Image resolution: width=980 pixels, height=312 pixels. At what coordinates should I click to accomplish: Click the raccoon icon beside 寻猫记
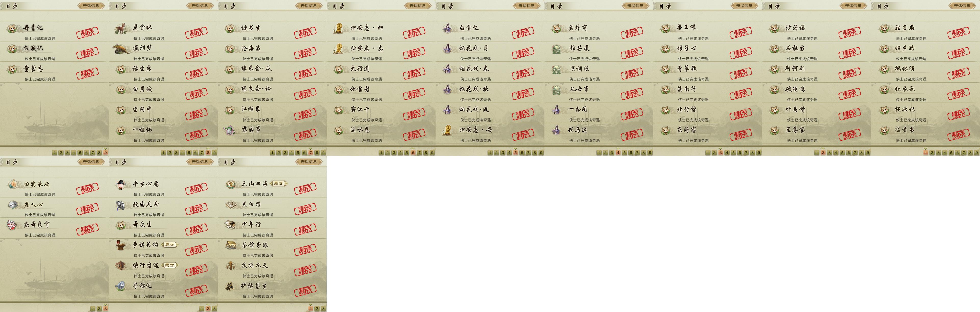tap(121, 286)
